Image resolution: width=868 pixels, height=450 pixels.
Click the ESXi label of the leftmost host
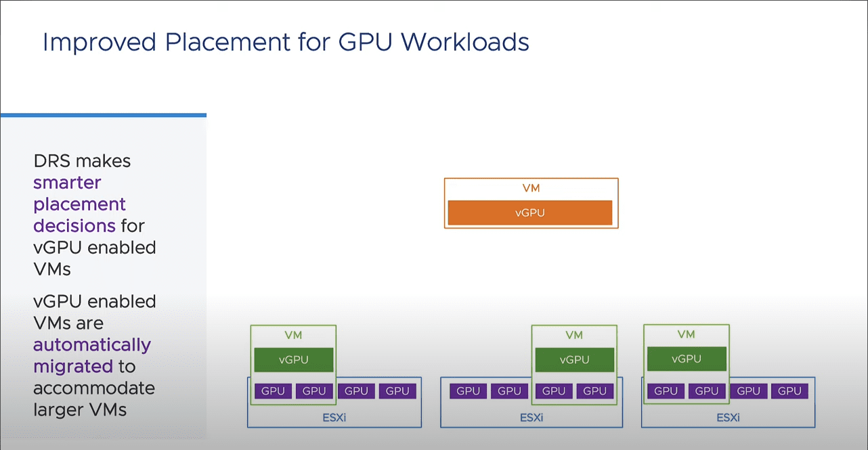coord(334,417)
